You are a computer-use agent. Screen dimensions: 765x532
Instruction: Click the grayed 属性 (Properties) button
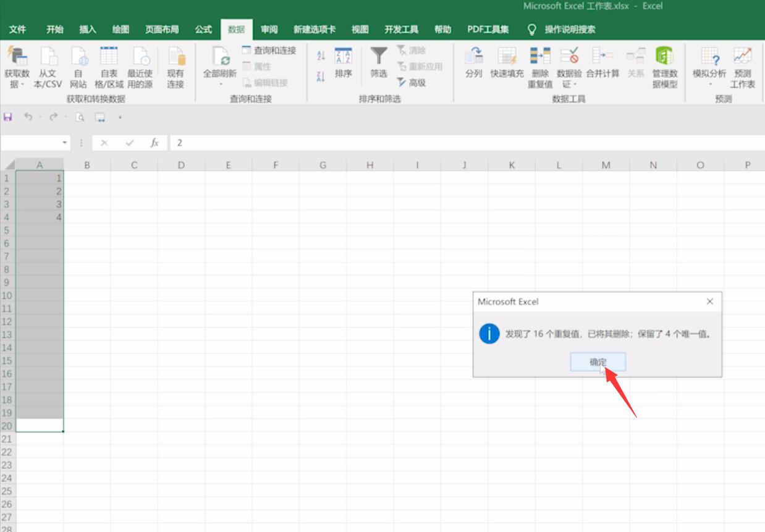click(x=257, y=66)
